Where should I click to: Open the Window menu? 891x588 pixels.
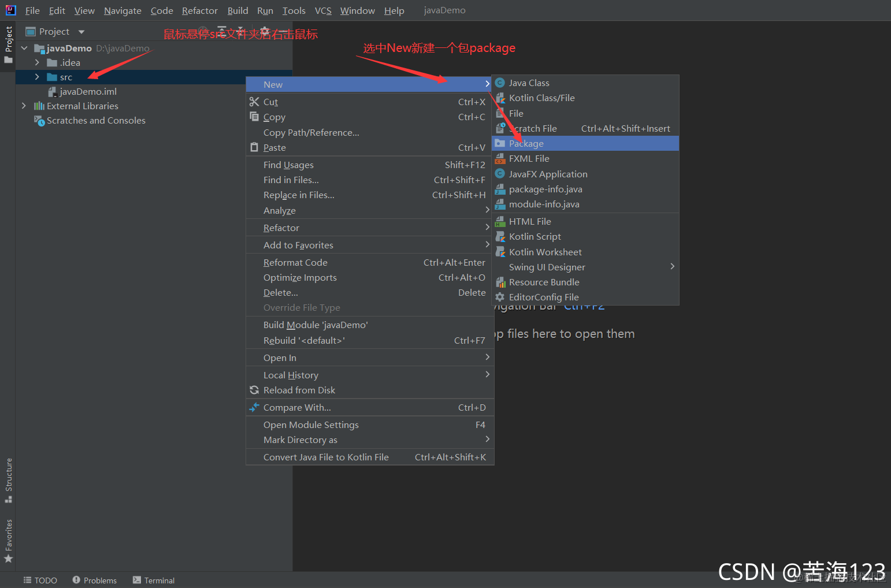358,10
